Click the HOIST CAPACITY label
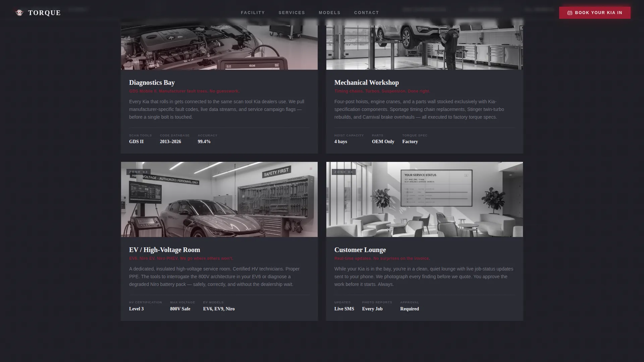Viewport: 644px width, 362px height. [349, 135]
